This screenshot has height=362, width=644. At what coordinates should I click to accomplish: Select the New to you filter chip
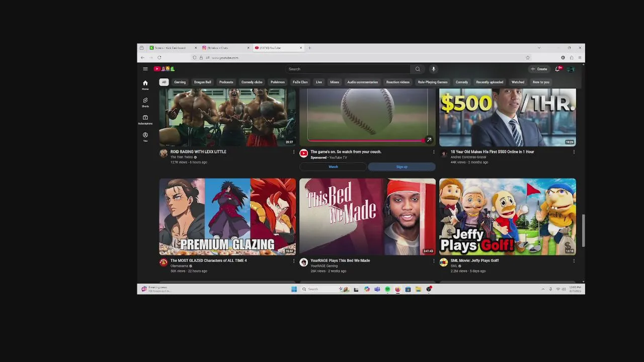541,82
